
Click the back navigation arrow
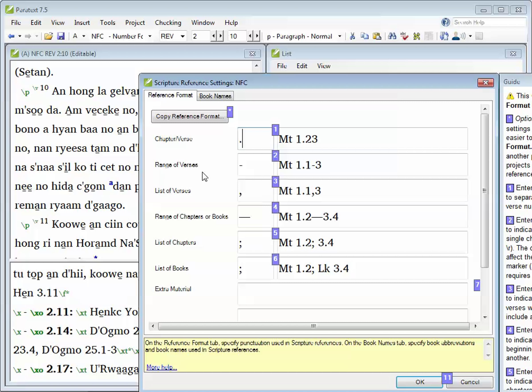click(11, 36)
